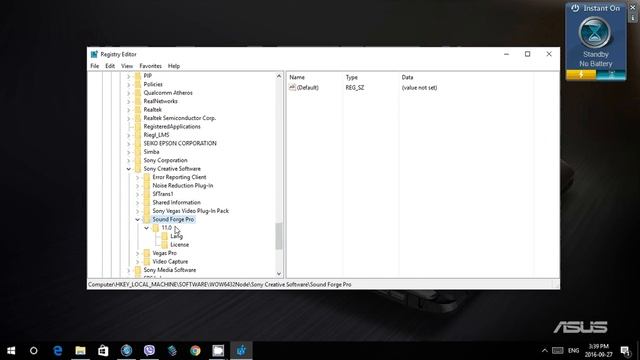Open the Edit menu
640x360 pixels.
(x=110, y=66)
